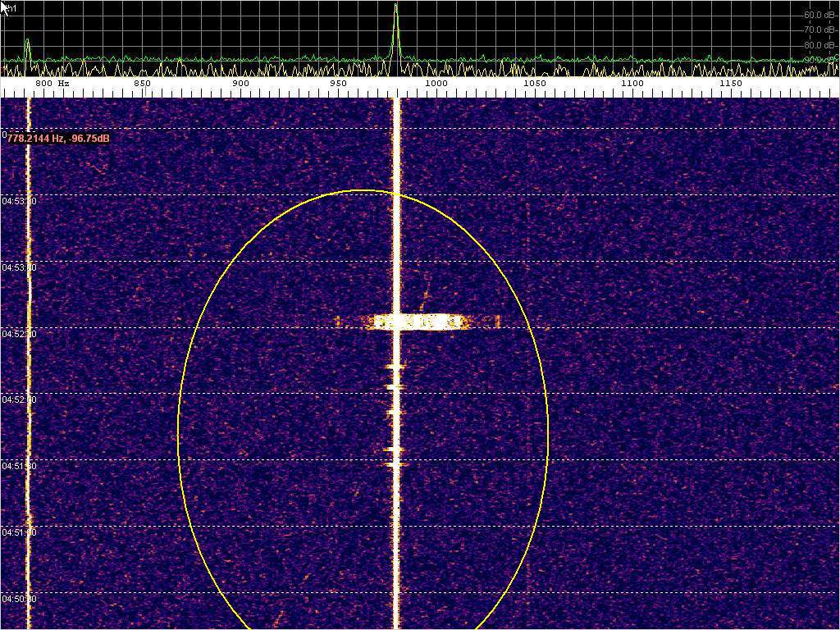Select the 900 frequency ruler label

pos(240,84)
